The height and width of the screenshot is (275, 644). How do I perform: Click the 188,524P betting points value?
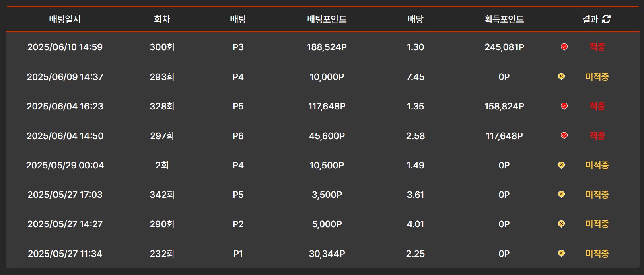pos(327,47)
